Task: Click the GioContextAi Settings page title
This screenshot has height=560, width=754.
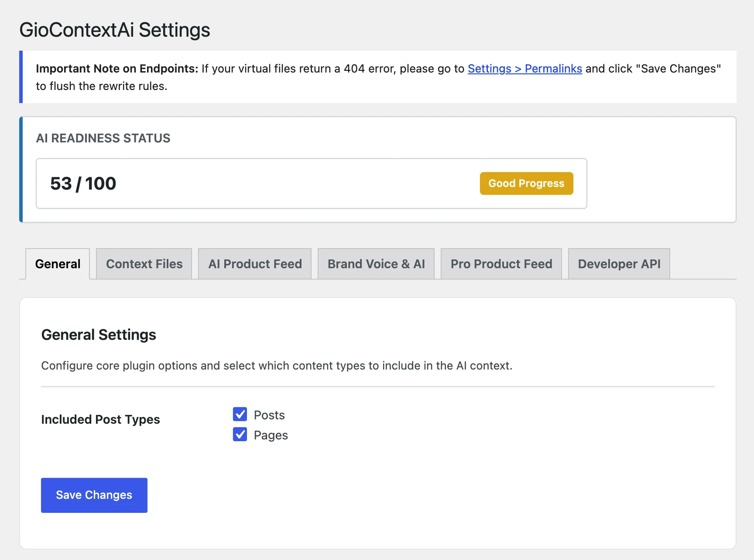Action: [x=115, y=30]
